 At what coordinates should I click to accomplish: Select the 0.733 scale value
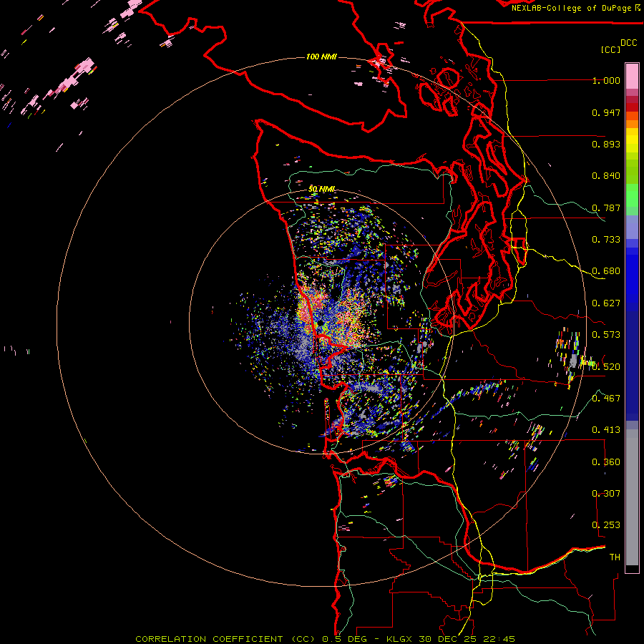pos(606,240)
